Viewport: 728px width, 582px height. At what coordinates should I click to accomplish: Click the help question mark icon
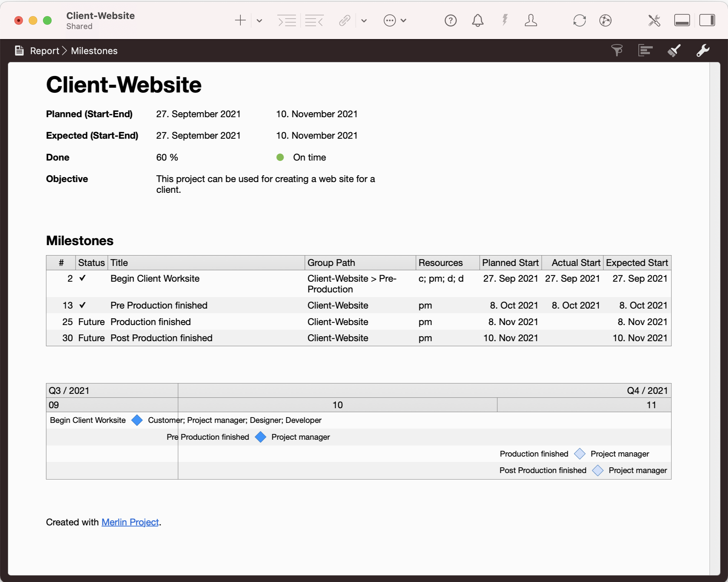450,20
